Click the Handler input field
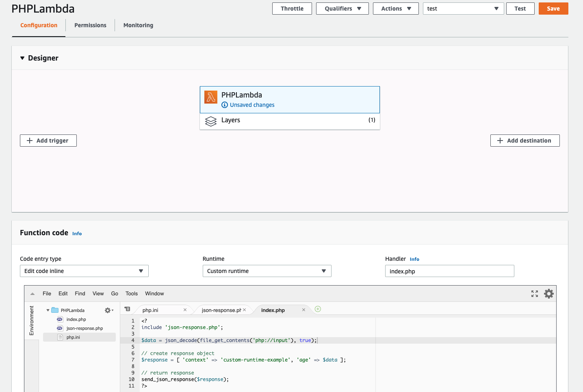Viewport: 583px width, 392px height. point(450,271)
